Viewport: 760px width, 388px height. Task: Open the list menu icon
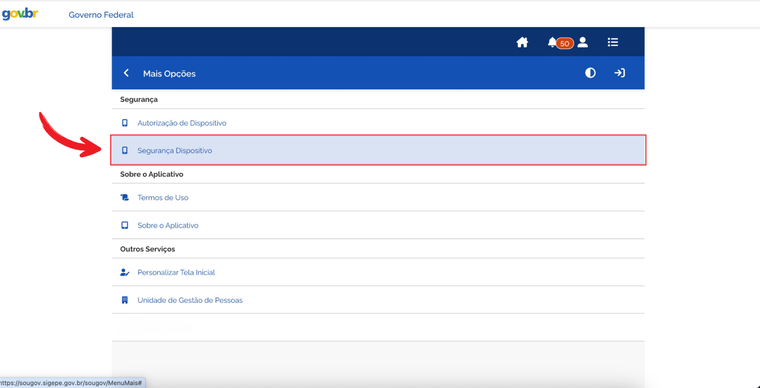click(613, 43)
